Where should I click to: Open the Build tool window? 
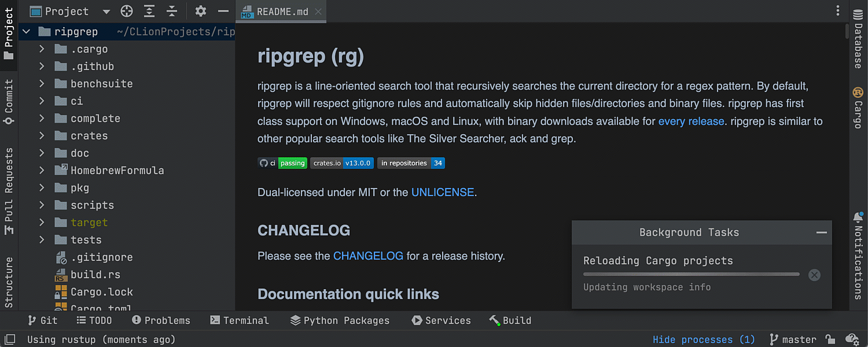point(510,320)
